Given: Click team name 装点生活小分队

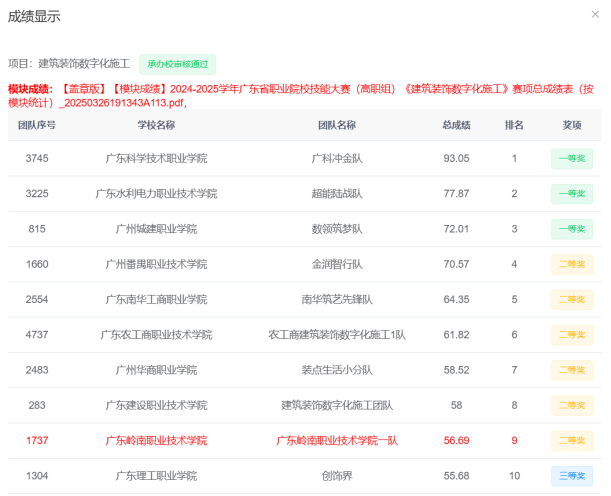Looking at the screenshot, I should pos(337,370).
